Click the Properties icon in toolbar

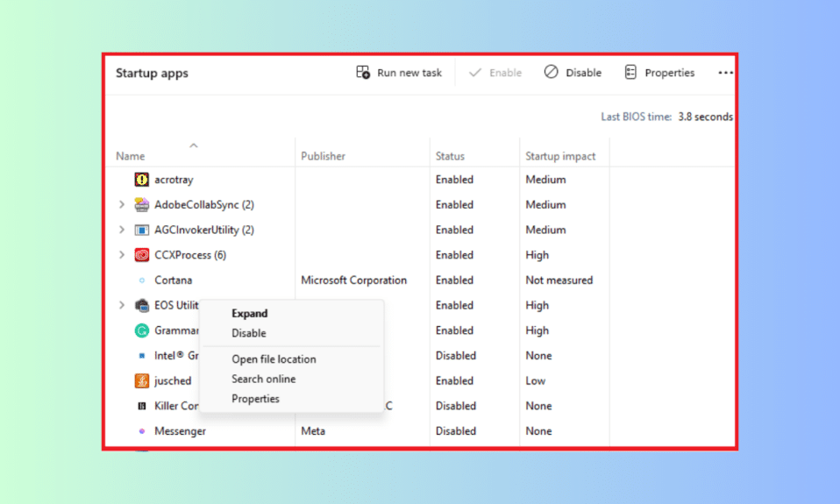pos(630,72)
